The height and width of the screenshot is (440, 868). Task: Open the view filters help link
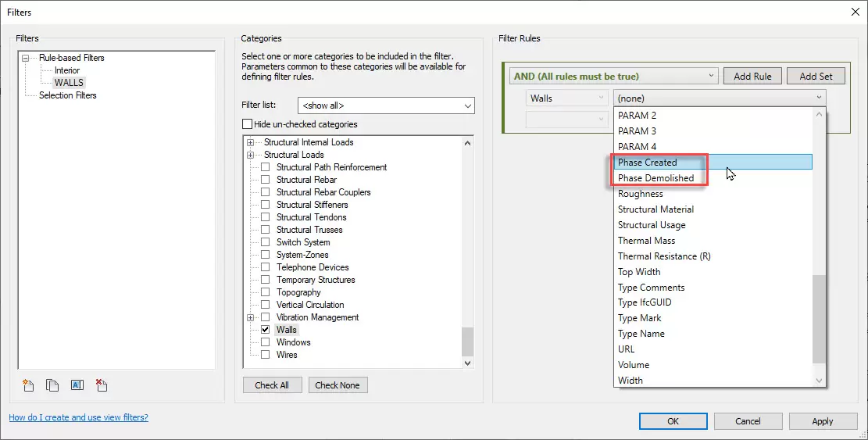(x=78, y=417)
